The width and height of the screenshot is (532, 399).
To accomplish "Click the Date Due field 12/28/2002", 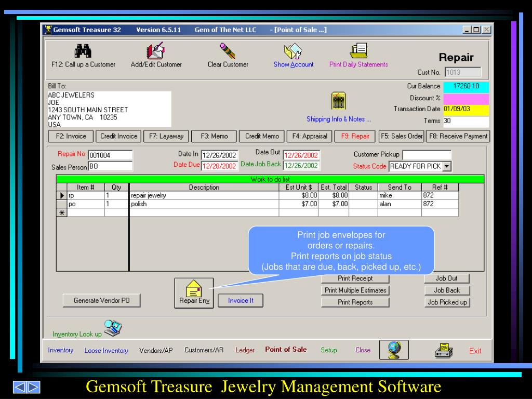I will pos(220,166).
